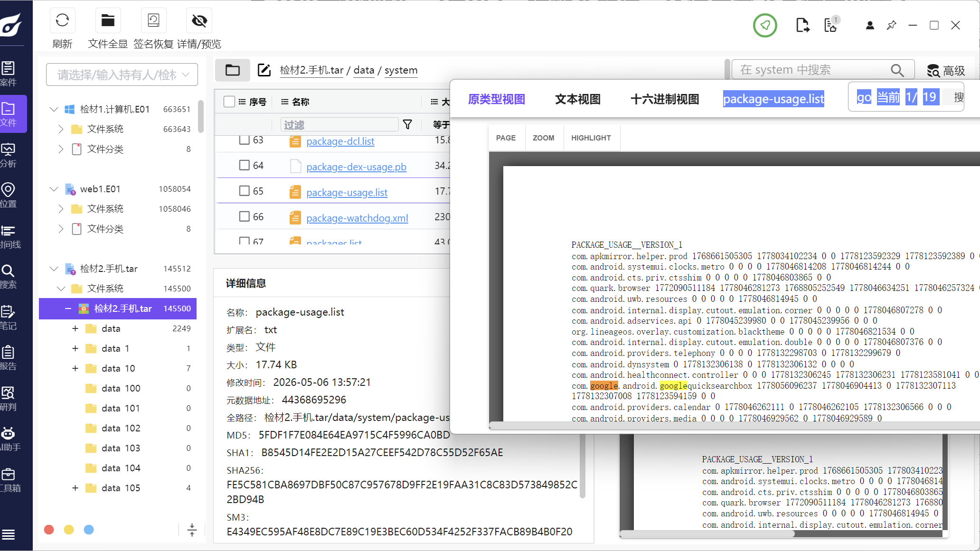Open the task list icon with badge
The height and width of the screenshot is (551, 980).
(x=831, y=25)
